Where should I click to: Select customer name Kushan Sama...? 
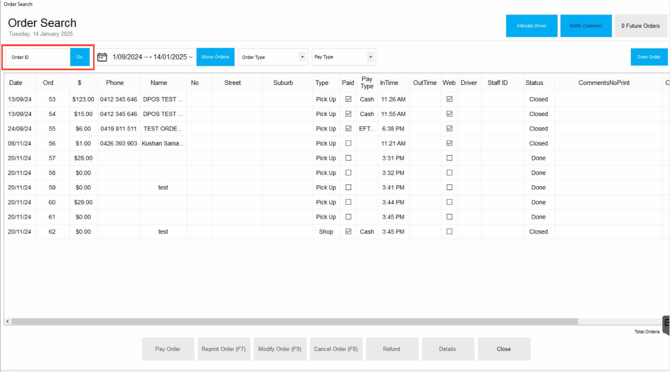[x=163, y=144]
